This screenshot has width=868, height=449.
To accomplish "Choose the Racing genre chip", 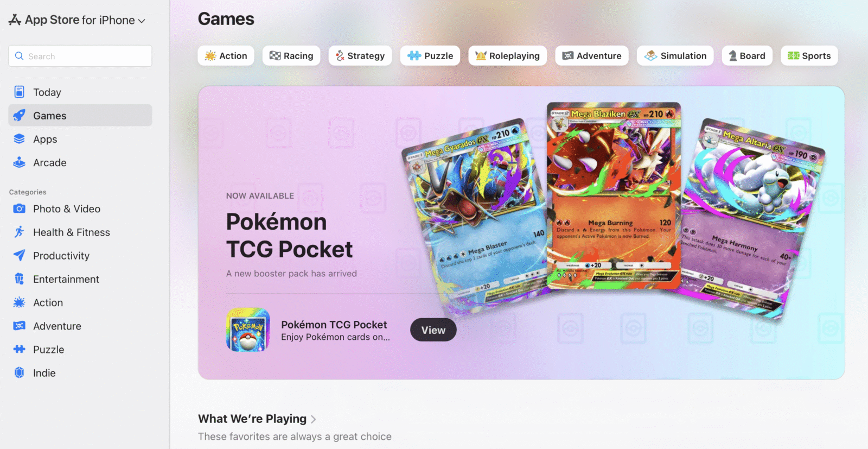I will 291,55.
